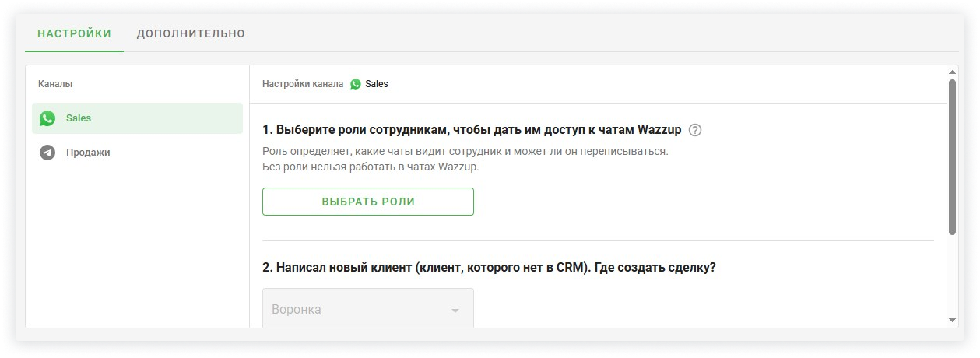Click the Настройки канала header label
This screenshot has width=980, height=358.
303,84
